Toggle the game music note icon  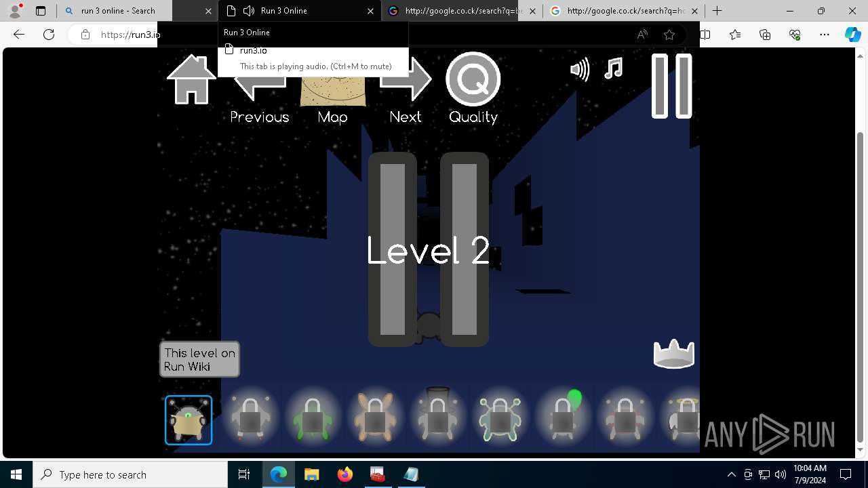[x=613, y=68]
